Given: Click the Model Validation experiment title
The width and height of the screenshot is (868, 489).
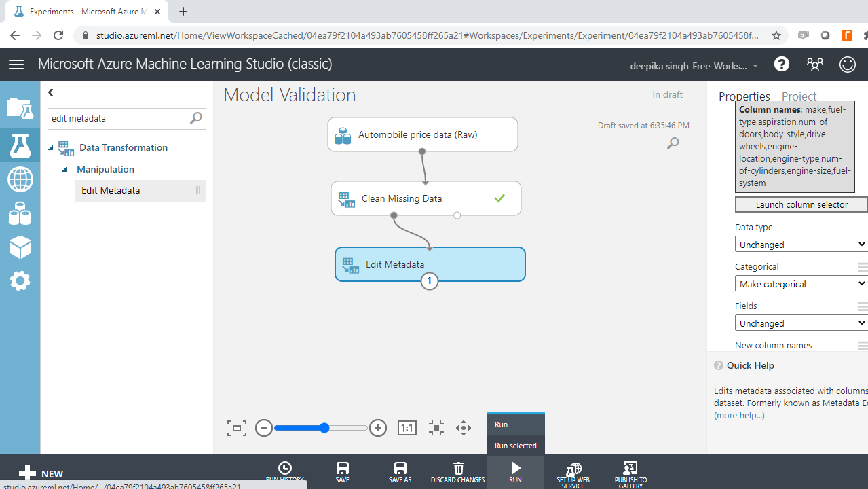Looking at the screenshot, I should (290, 95).
